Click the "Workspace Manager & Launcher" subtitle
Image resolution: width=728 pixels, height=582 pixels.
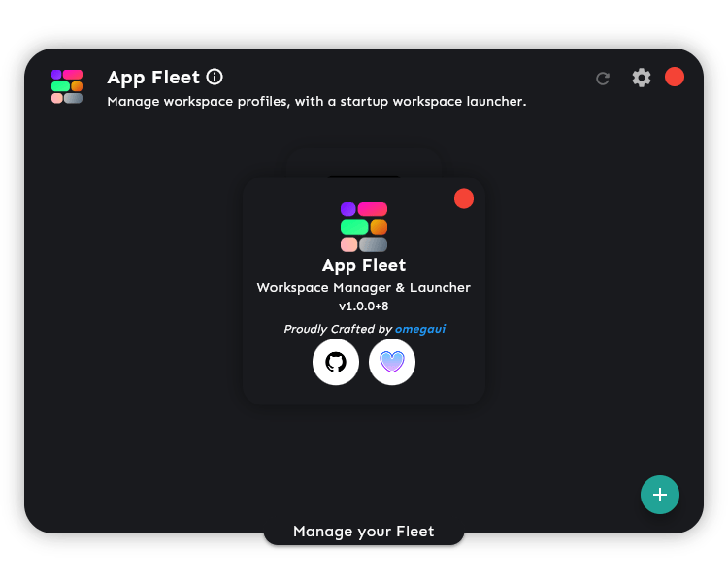(364, 288)
